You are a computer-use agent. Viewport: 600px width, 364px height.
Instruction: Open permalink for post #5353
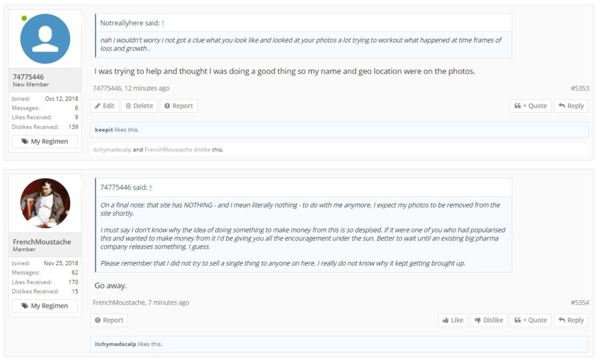579,88
